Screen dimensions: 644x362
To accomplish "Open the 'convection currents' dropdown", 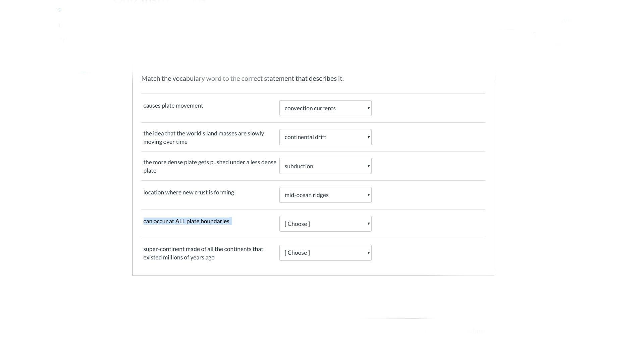I will (325, 108).
